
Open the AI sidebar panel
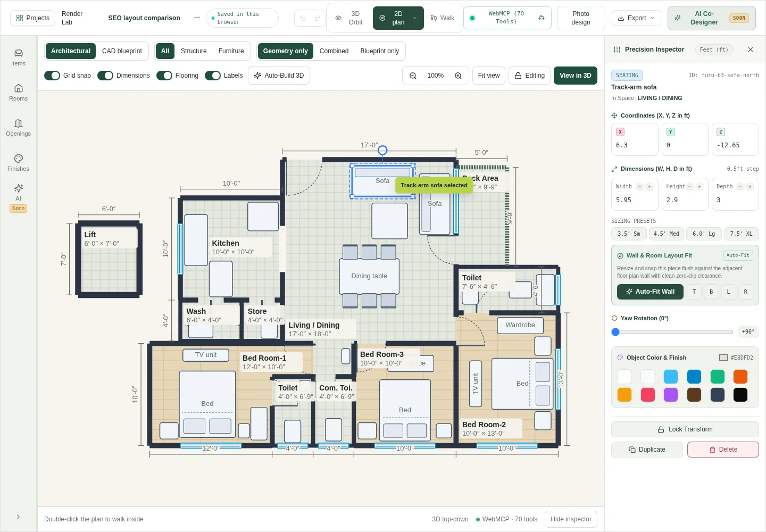[18, 197]
